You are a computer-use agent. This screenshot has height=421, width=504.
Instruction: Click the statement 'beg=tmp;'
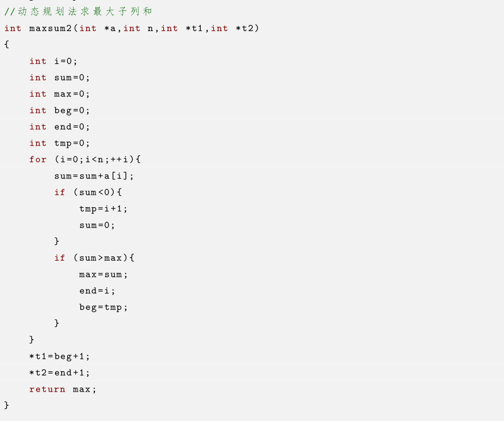[x=103, y=307]
